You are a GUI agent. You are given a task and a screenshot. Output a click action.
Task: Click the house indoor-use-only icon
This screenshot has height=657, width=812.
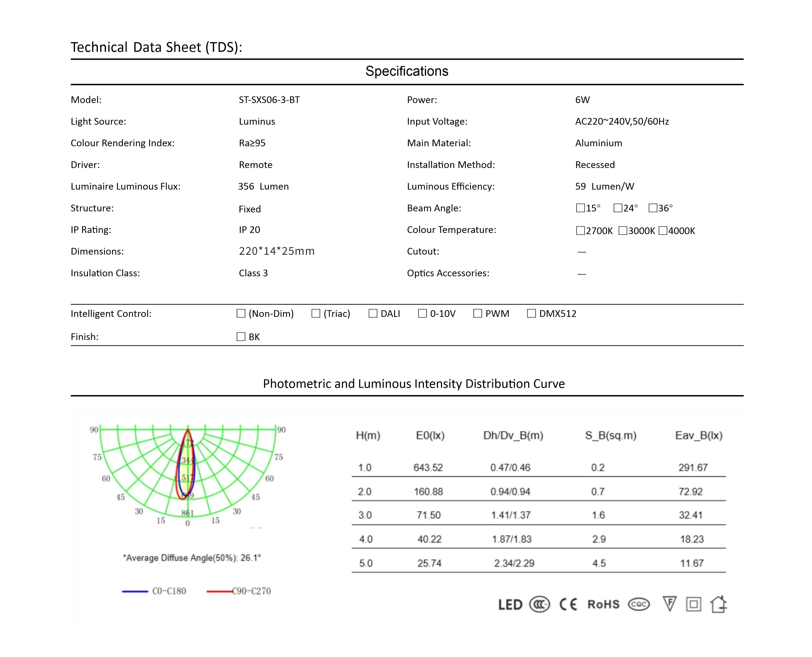pyautogui.click(x=719, y=604)
